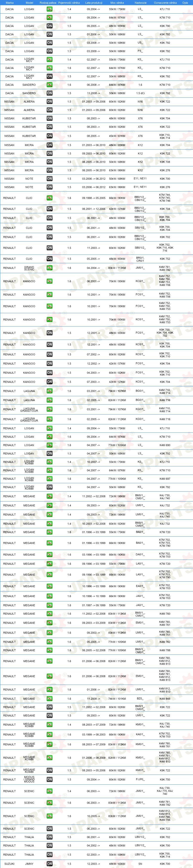Image resolution: width=193 pixels, height=868 pixels.
Task: Select the 'K9K 708' engine code cell
Action: pyautogui.click(x=165, y=162)
